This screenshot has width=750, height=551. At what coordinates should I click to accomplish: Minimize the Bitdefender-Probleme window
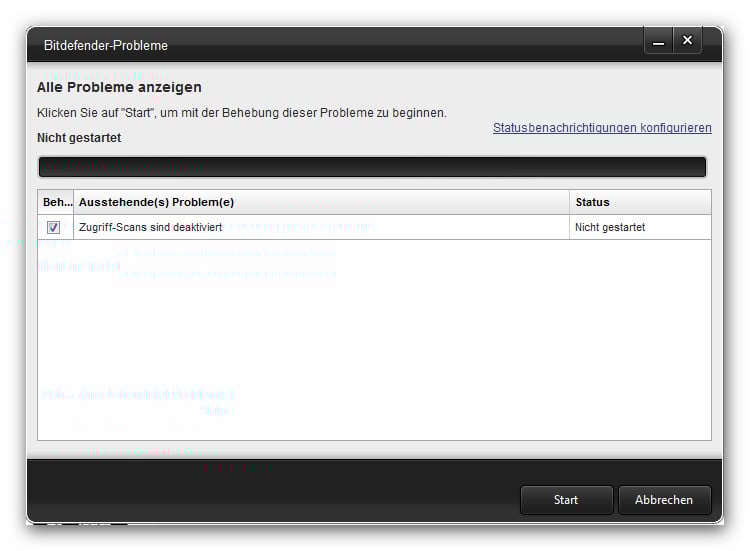point(659,41)
